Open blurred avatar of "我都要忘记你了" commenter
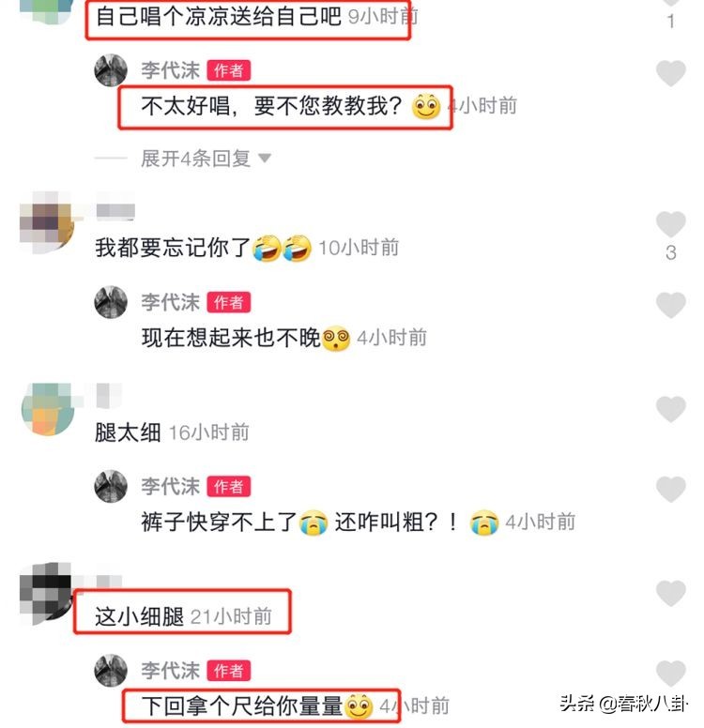The height and width of the screenshot is (728, 704). click(x=47, y=222)
